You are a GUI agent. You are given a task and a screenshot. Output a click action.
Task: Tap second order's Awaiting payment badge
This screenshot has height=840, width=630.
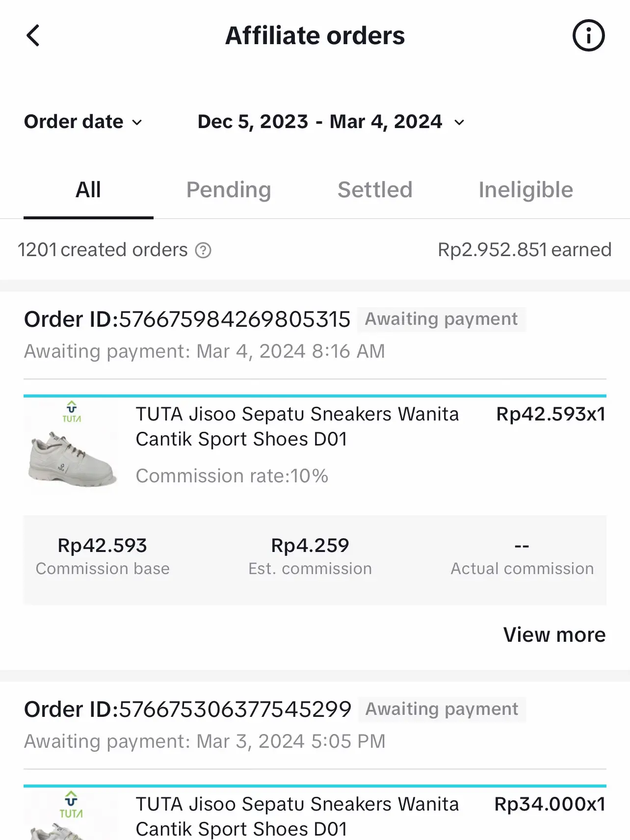pos(442,709)
